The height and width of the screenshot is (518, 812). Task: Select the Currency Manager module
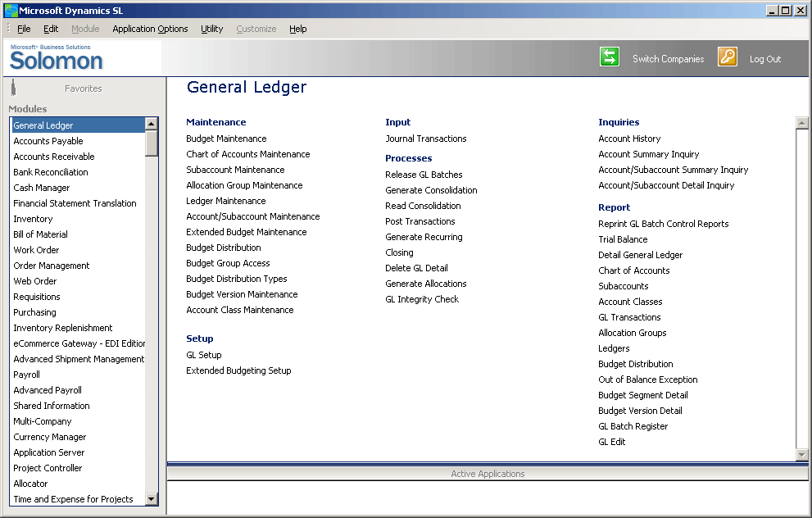tap(50, 437)
